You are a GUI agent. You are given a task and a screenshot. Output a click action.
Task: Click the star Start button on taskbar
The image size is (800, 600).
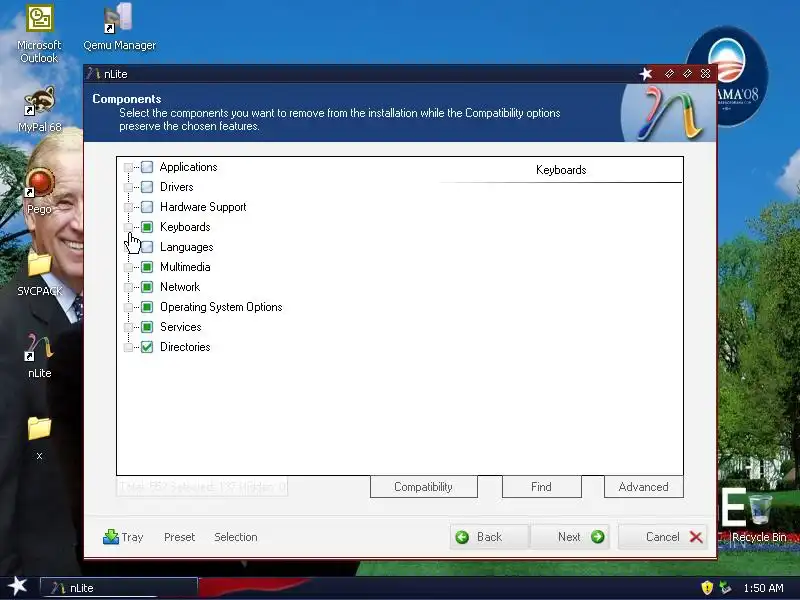[x=18, y=586]
